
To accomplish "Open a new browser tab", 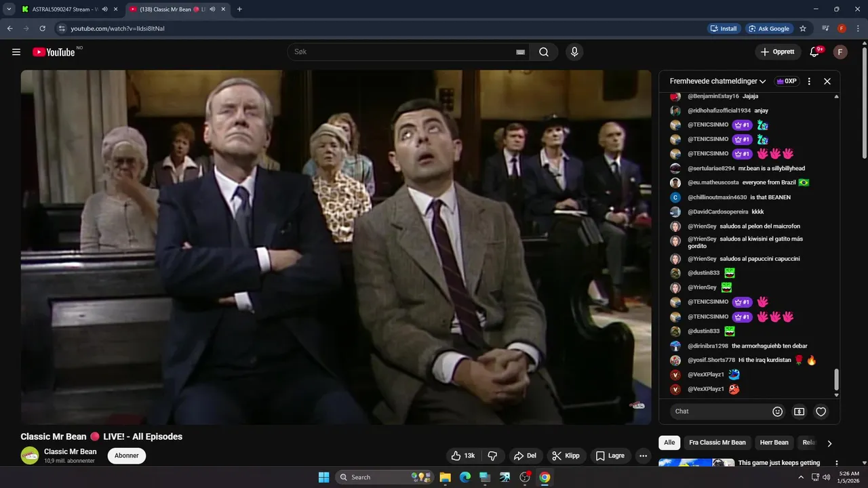I will [x=239, y=9].
